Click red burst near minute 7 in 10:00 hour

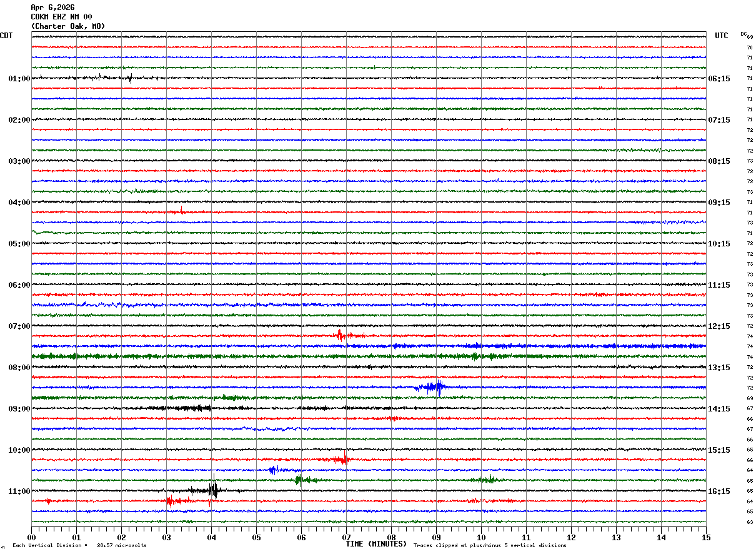pos(342,460)
